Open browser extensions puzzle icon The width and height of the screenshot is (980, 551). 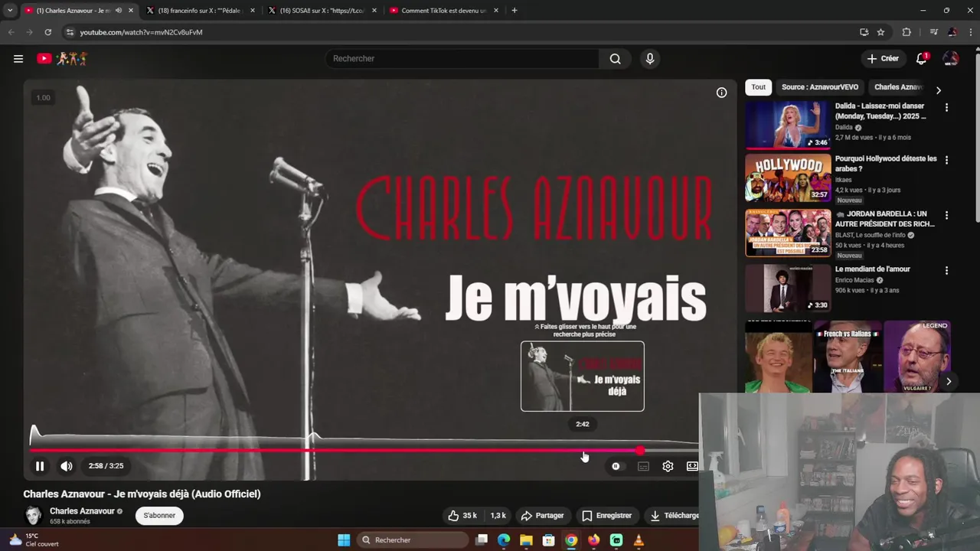click(x=906, y=32)
